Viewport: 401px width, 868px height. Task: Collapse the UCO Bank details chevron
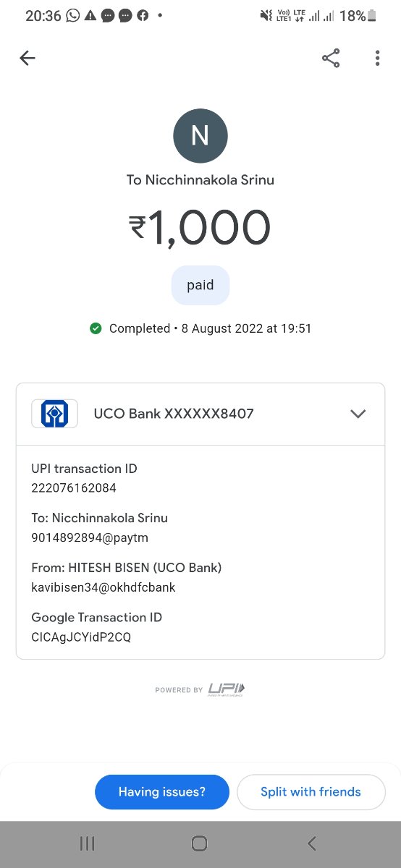pos(358,414)
